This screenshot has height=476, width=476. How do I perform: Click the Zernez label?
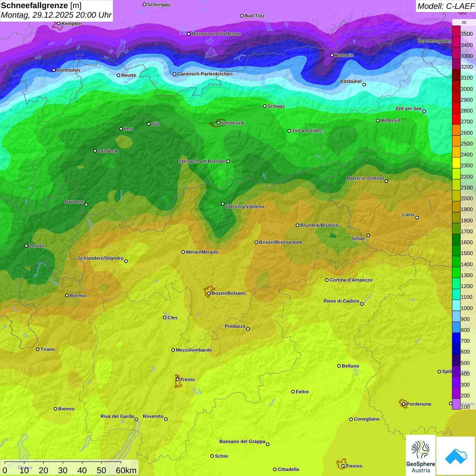(x=37, y=246)
